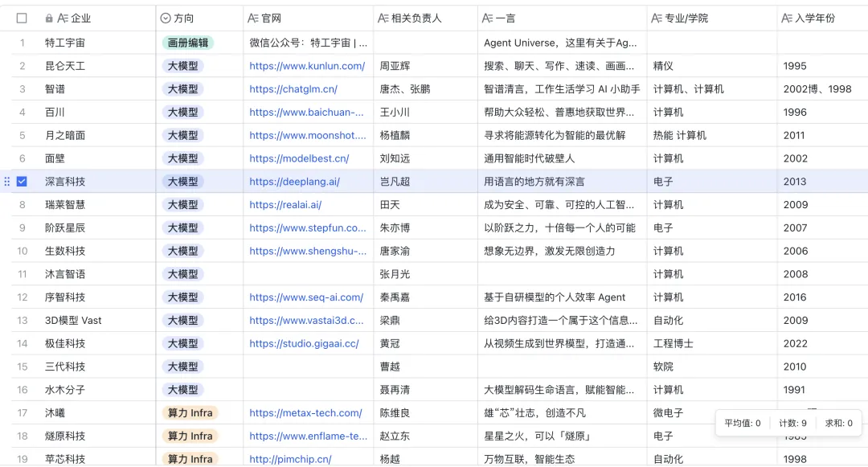Click row number 1 for 特工宇宙
This screenshot has height=467, width=868.
(23, 43)
